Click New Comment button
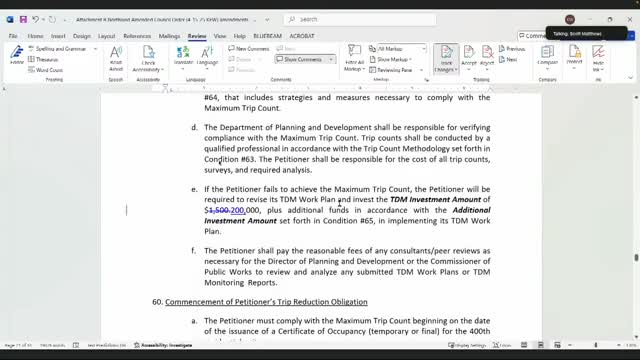Viewport: 640px width, 360px height. tap(249, 49)
